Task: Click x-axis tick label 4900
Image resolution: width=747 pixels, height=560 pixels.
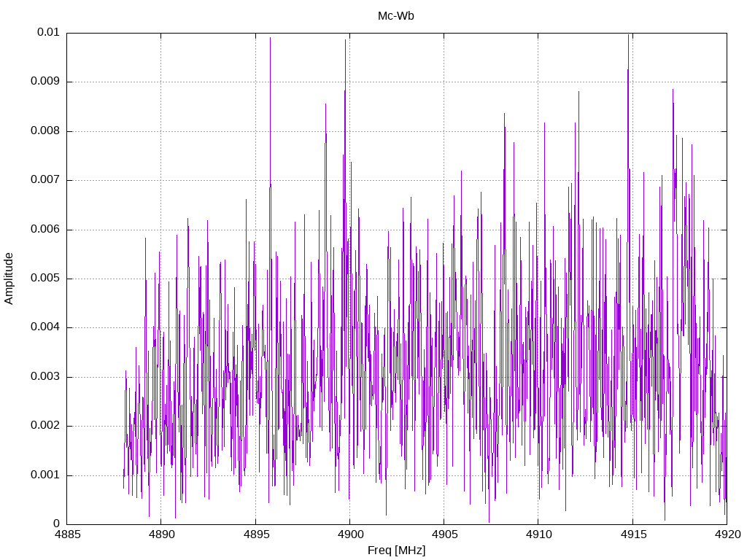Action: [x=350, y=534]
